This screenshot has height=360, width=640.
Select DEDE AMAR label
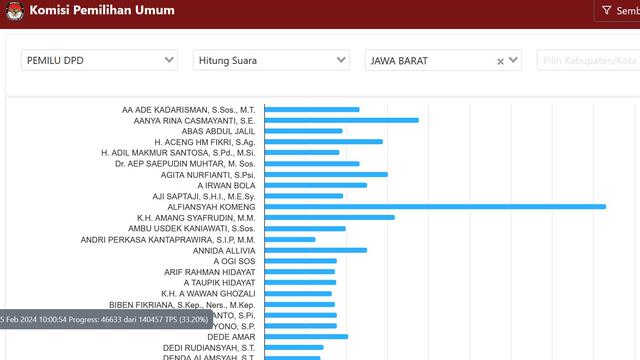pos(231,337)
